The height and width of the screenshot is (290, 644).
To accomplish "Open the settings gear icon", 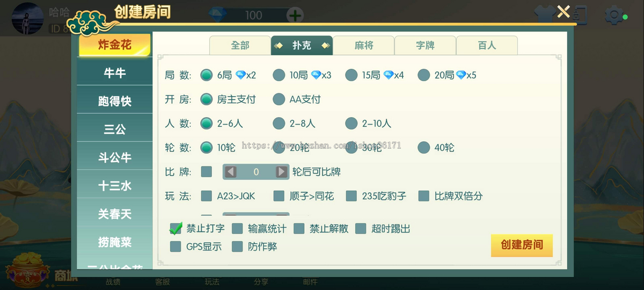I will pos(613,15).
